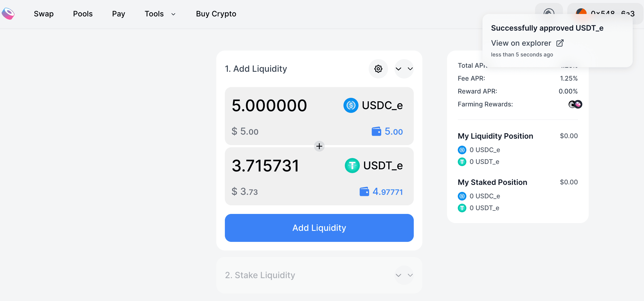Collapse the Add Liquidity section chevron
This screenshot has width=644, height=301.
click(x=404, y=69)
